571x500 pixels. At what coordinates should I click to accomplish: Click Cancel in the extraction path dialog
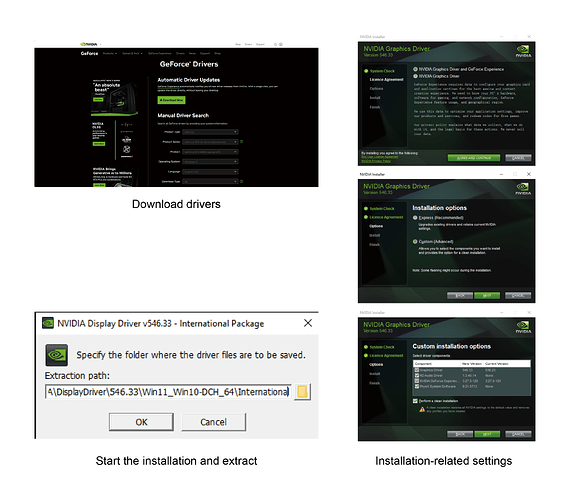213,422
